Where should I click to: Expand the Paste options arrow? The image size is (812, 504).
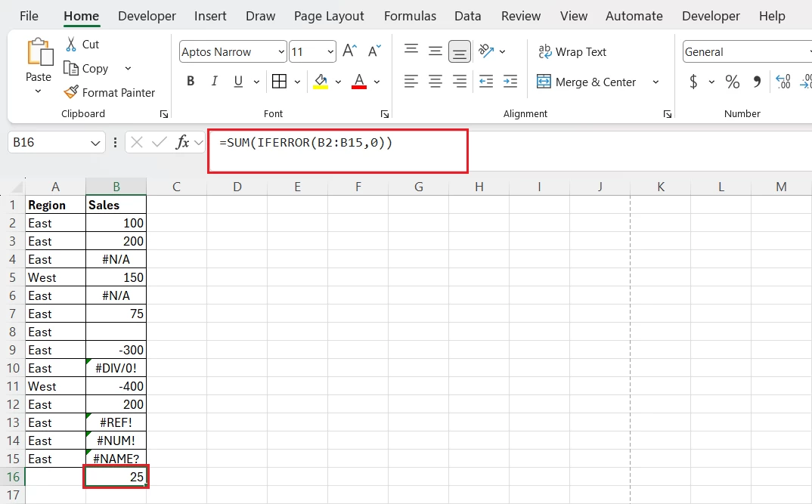coord(38,91)
